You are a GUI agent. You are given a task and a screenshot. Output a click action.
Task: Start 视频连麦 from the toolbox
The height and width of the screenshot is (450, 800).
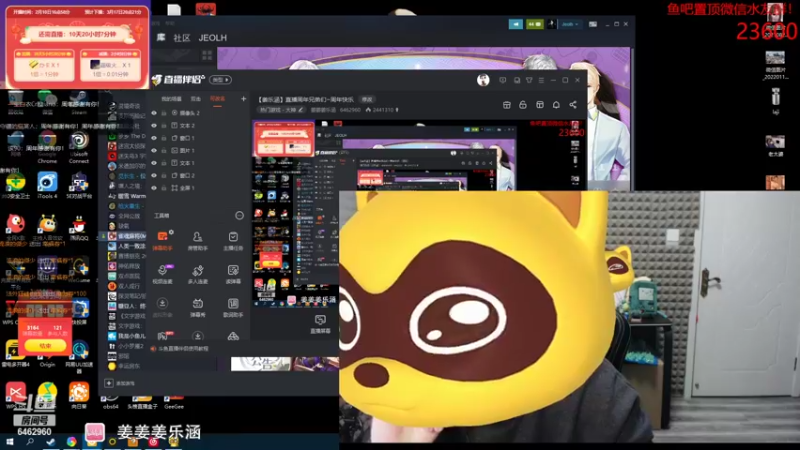tap(162, 274)
